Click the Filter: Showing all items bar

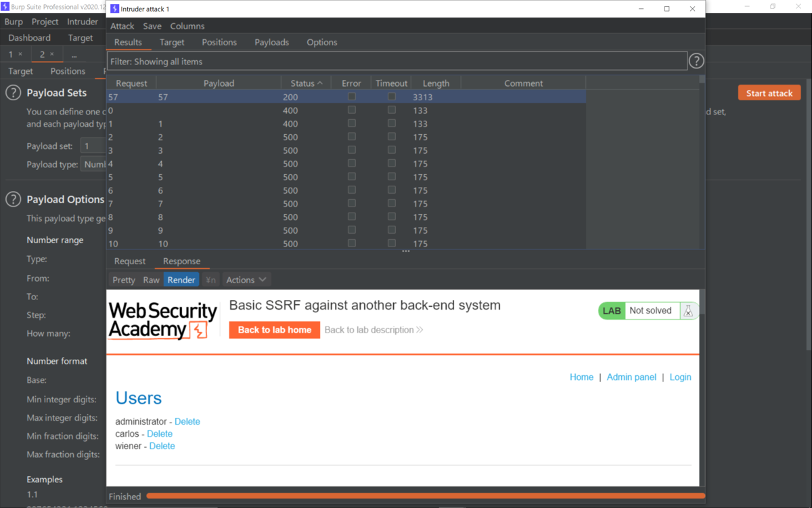(x=397, y=61)
